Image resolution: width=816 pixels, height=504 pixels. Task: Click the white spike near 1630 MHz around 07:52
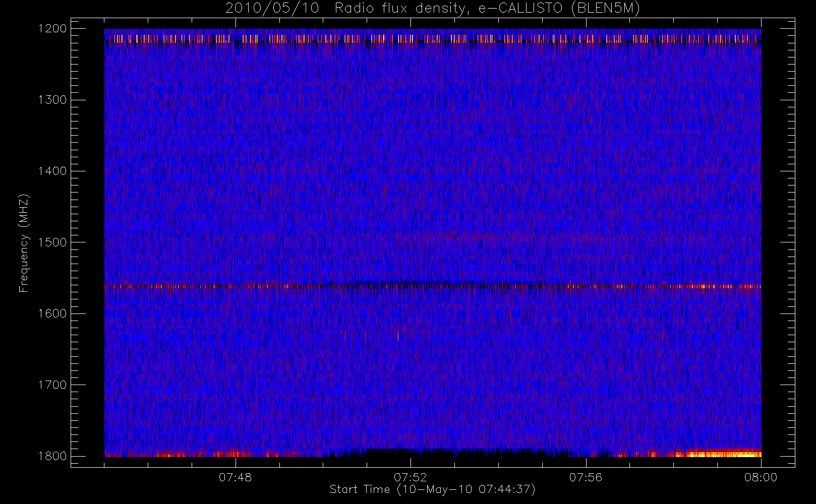pos(398,335)
